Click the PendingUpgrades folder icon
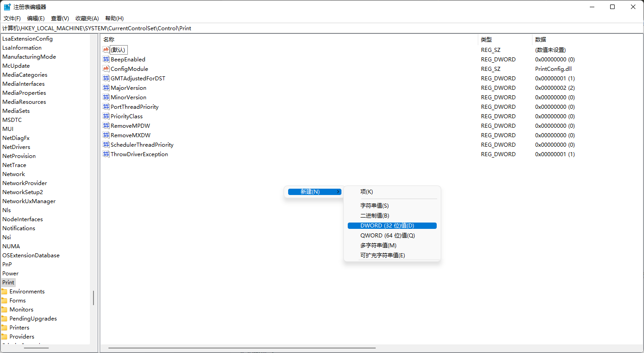The height and width of the screenshot is (353, 644). (x=5, y=318)
